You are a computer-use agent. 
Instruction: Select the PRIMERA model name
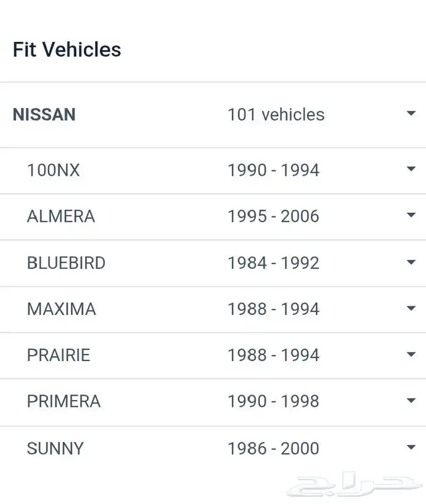(64, 401)
